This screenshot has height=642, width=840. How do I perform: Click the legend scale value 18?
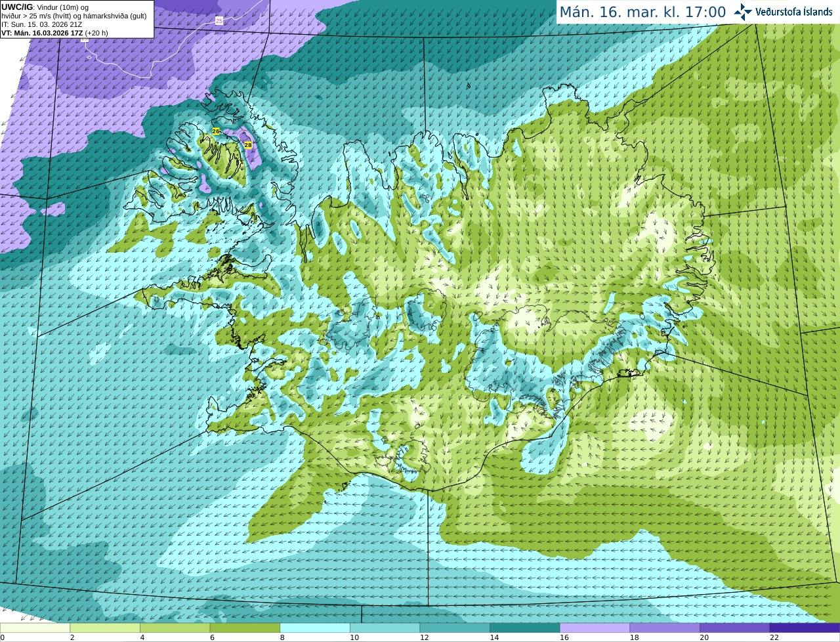(634, 637)
